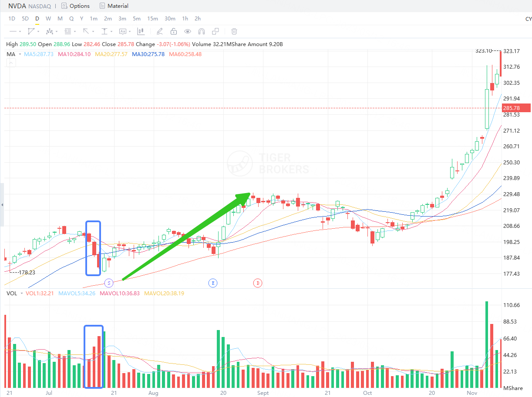The width and height of the screenshot is (532, 397).
Task: Toggle drawings visibility eye icon
Action: coord(188,31)
